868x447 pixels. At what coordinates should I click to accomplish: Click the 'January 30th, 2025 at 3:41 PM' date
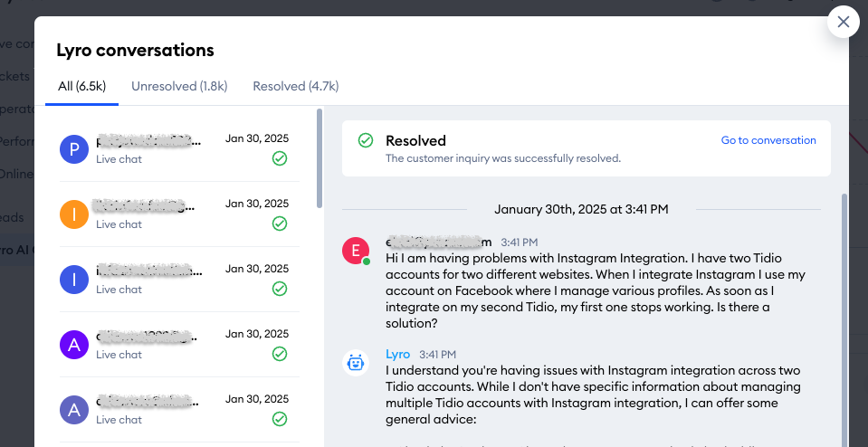(581, 209)
